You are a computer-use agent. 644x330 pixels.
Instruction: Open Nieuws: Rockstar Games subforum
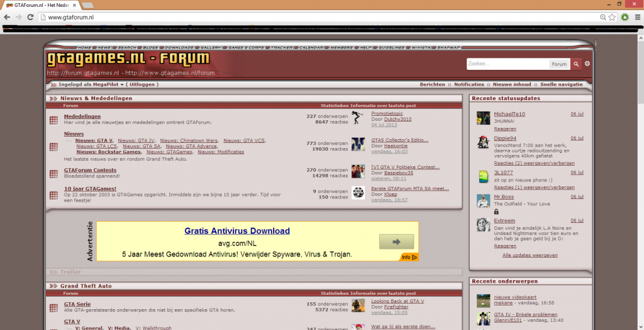108,152
